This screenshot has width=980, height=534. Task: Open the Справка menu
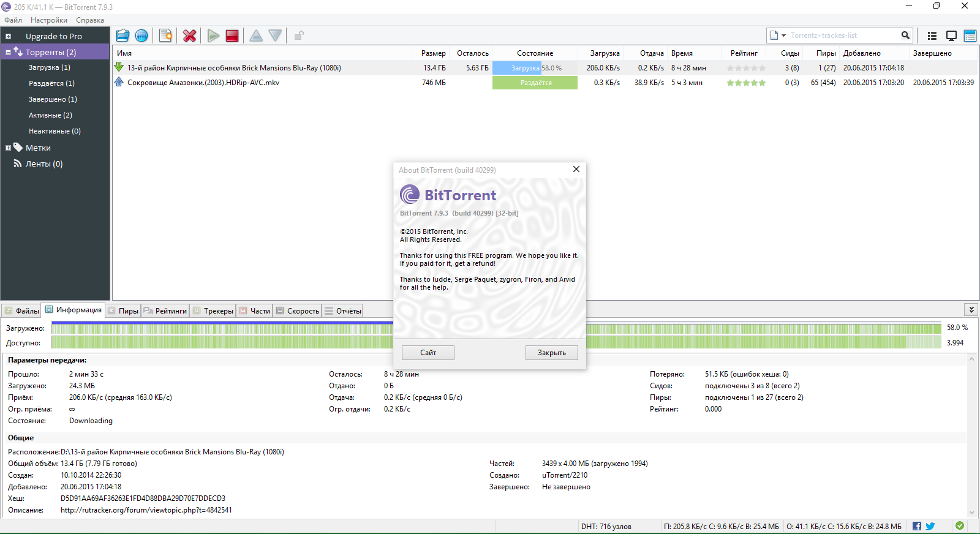coord(90,20)
